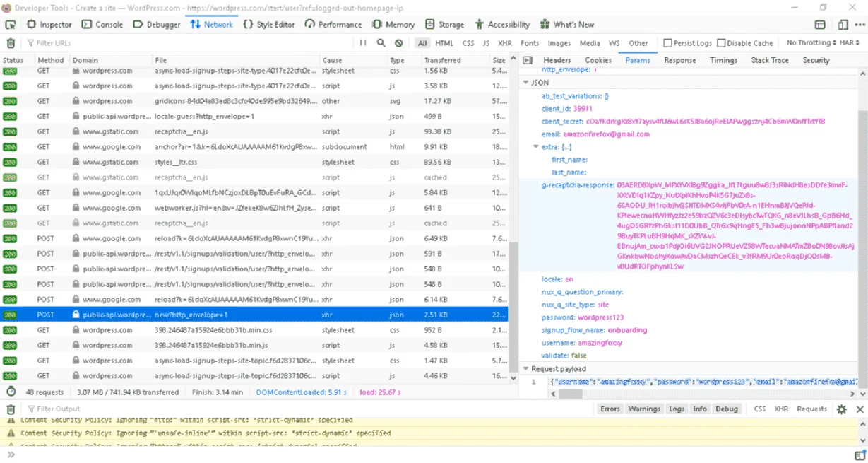
Task: Toggle console sidebar icon at bottom right
Action: click(859, 455)
